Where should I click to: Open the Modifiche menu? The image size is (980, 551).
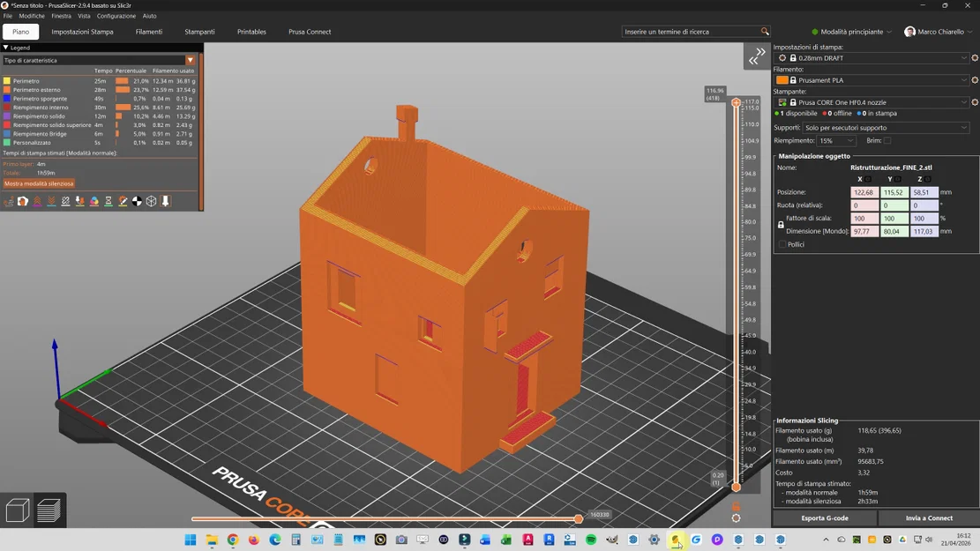(x=32, y=16)
